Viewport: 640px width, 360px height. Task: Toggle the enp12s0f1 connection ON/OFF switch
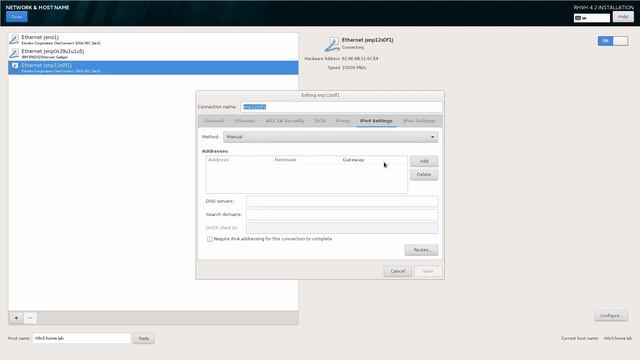[613, 41]
